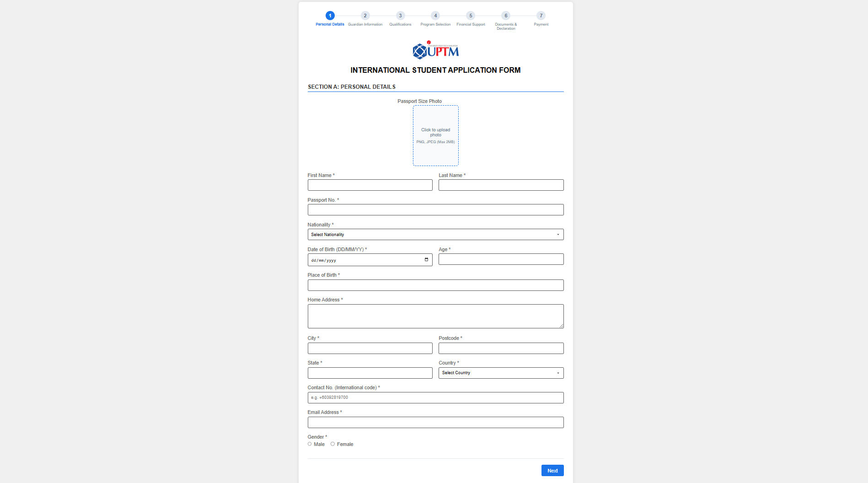
Task: Click the step 1 circle numbered icon
Action: coord(330,16)
